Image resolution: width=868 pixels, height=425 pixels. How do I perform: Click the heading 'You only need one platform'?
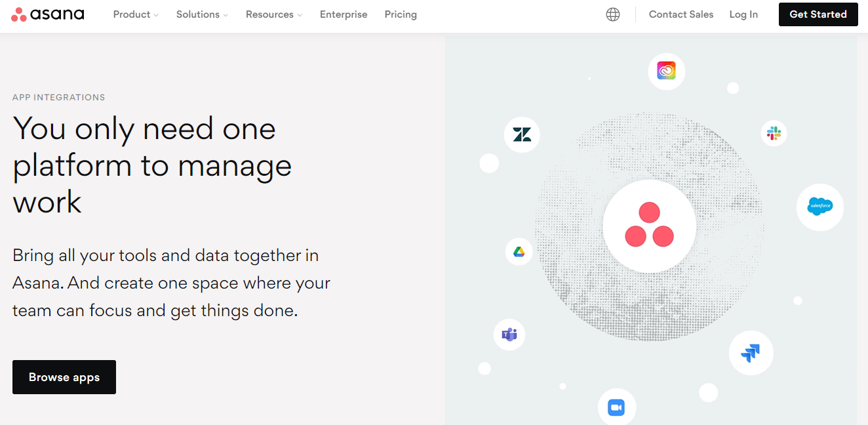152,165
